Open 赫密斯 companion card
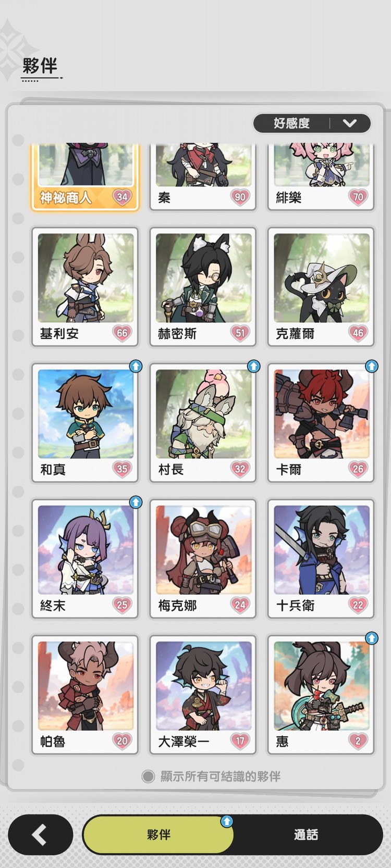The image size is (391, 868). pyautogui.click(x=203, y=287)
